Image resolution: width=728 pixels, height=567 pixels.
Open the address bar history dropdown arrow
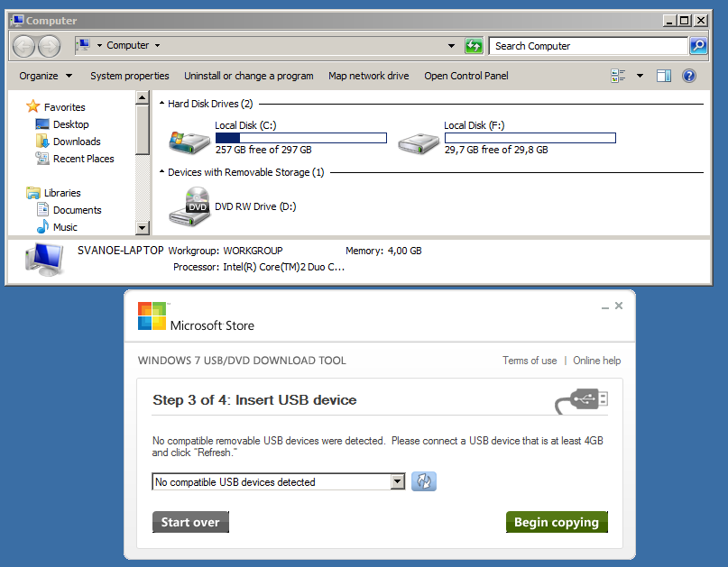point(451,46)
